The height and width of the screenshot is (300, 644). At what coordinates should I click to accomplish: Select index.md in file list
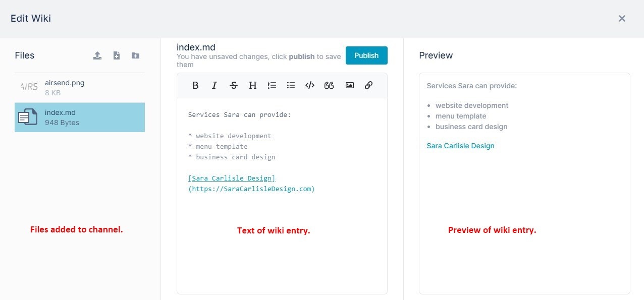[80, 117]
